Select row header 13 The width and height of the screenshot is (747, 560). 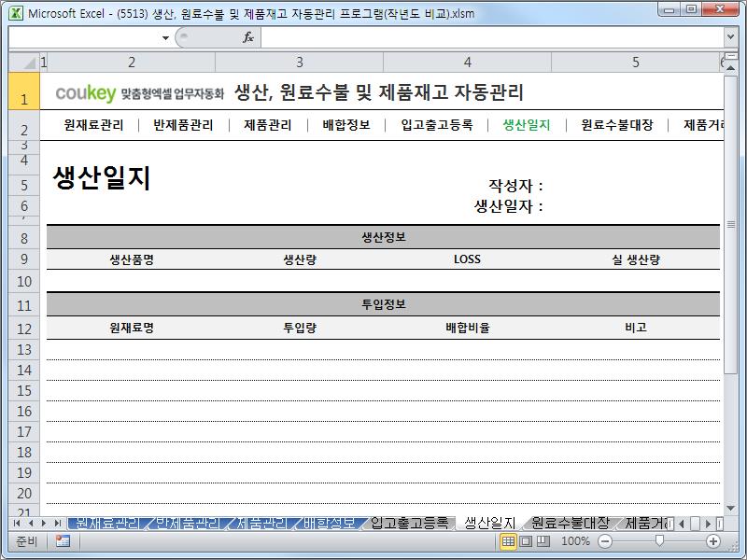tap(24, 349)
